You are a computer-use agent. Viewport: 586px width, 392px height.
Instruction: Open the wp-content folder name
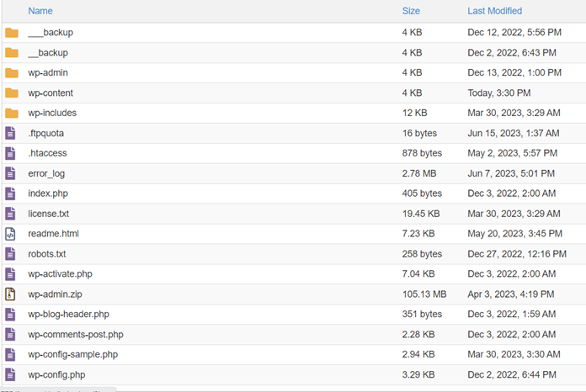click(51, 93)
